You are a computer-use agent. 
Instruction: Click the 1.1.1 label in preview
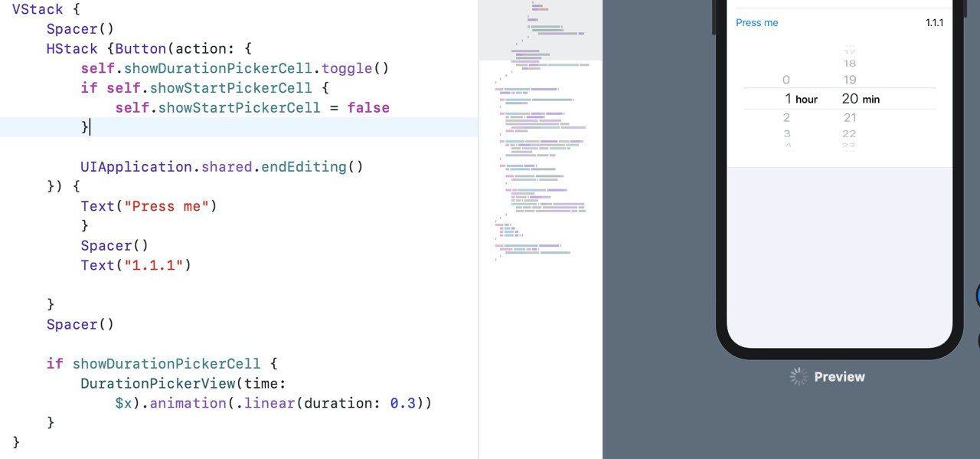point(934,23)
